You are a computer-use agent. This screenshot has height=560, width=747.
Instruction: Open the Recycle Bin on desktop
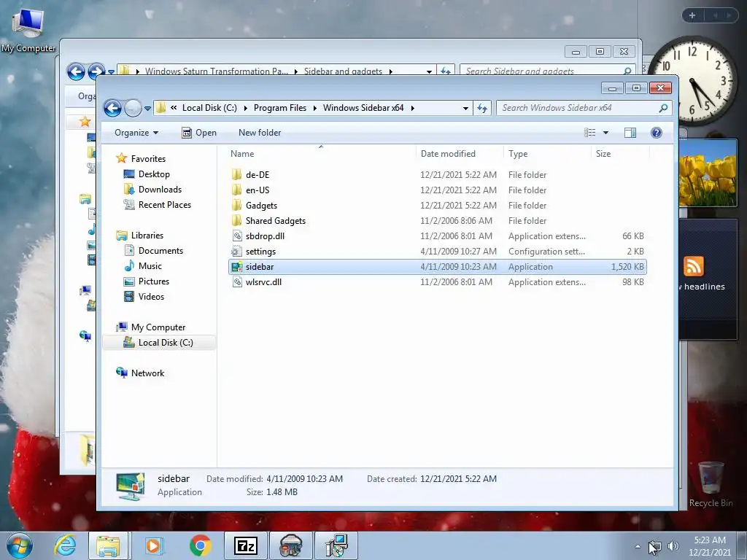[x=711, y=483]
